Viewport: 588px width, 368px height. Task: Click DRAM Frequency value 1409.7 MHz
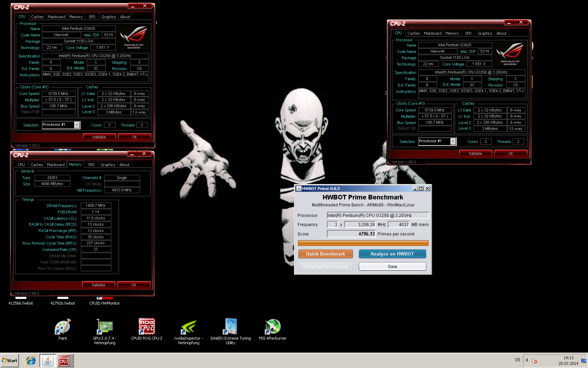pos(96,205)
